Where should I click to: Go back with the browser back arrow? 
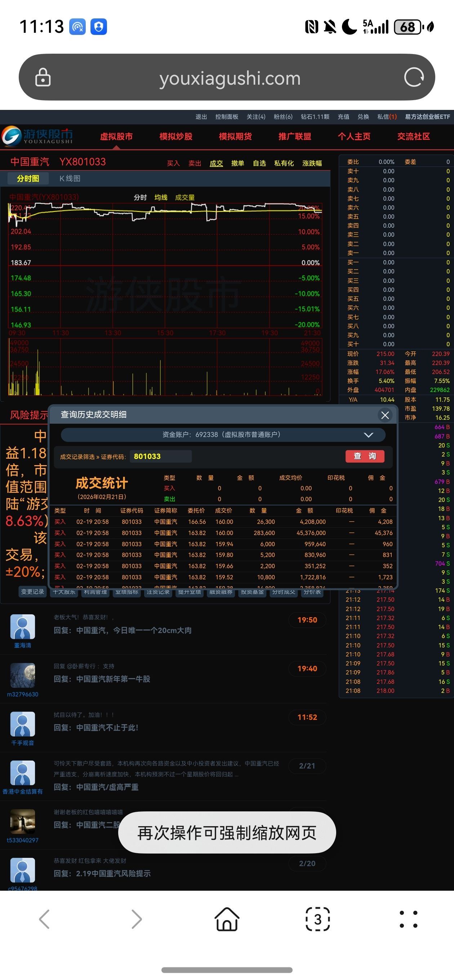click(x=45, y=919)
